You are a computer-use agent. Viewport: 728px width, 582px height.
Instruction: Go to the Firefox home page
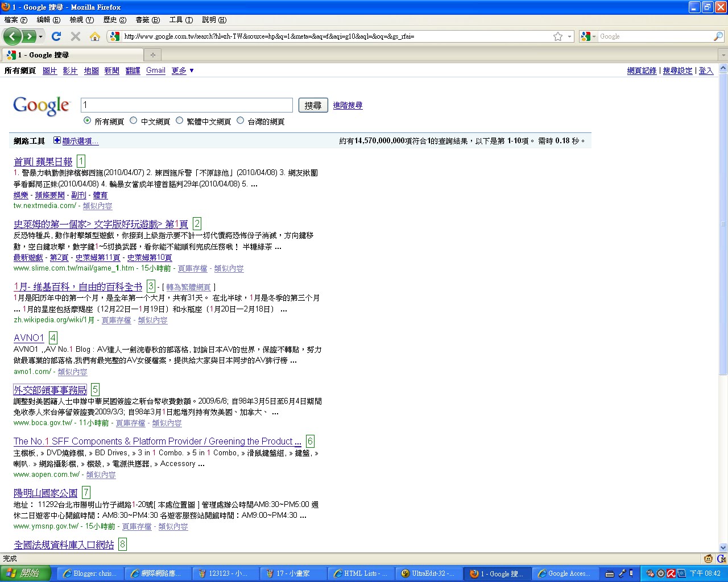click(95, 36)
